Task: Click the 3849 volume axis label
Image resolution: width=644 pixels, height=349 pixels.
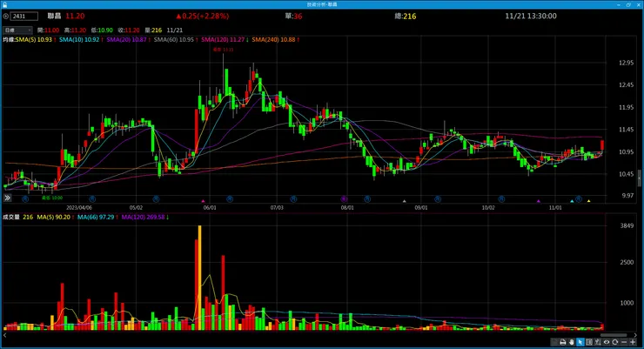Action: pyautogui.click(x=627, y=225)
